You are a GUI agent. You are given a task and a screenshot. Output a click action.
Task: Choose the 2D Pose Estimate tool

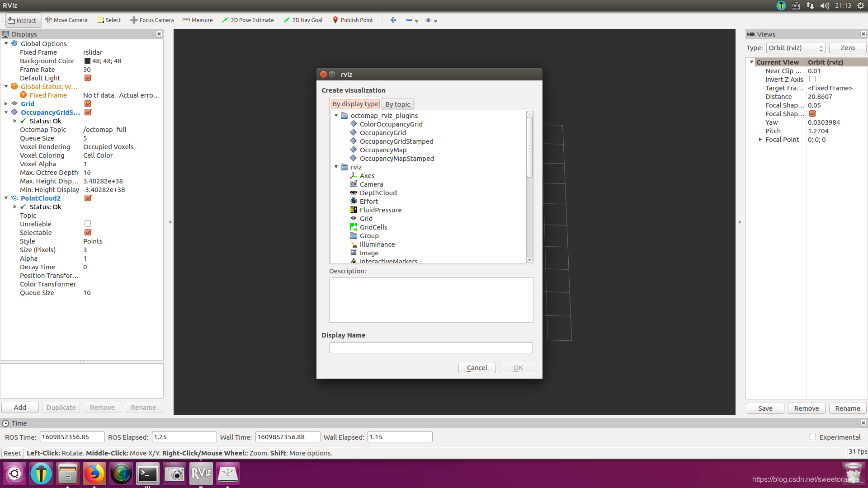[x=248, y=20]
